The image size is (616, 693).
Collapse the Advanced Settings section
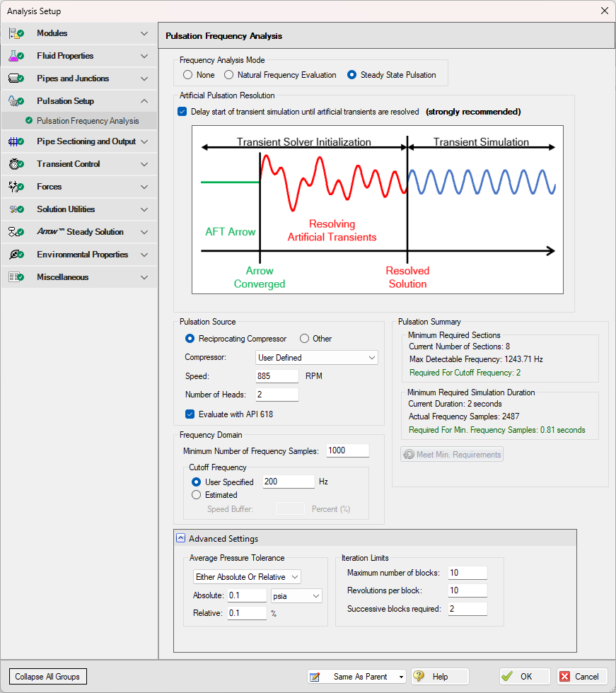click(182, 538)
